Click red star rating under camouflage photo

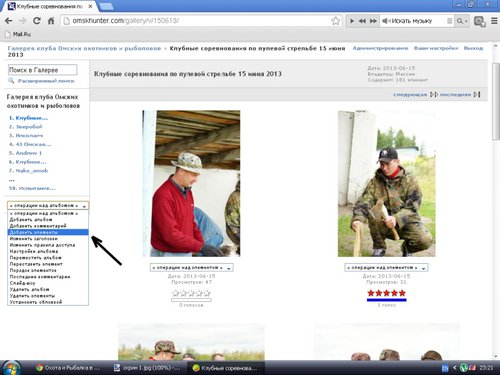(387, 293)
